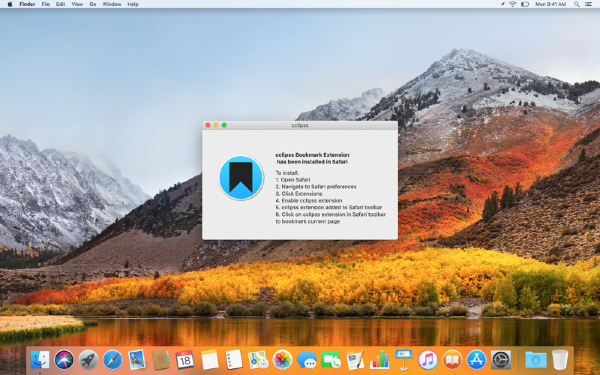The image size is (600, 375).
Task: Open Safari from the dock
Action: click(112, 360)
